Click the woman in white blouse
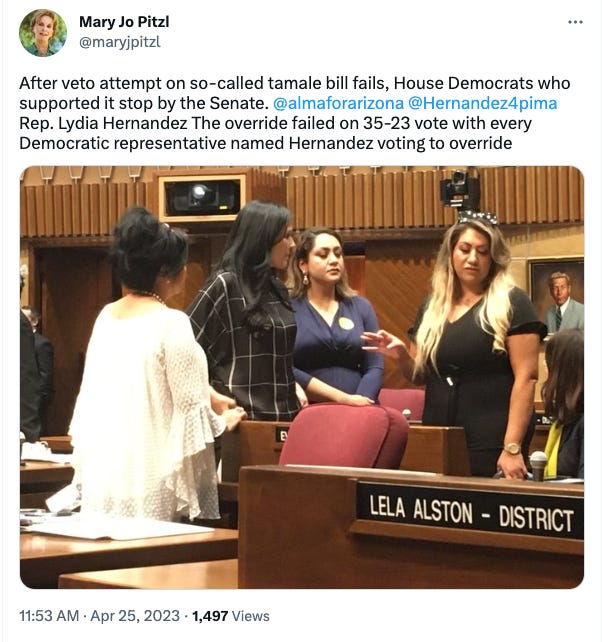 coord(147,368)
